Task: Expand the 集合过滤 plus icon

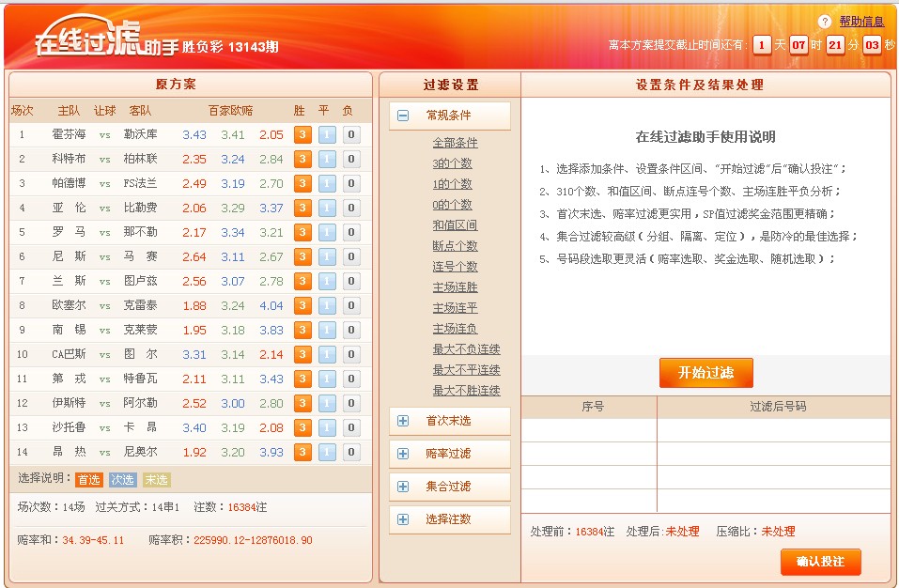Action: 403,487
